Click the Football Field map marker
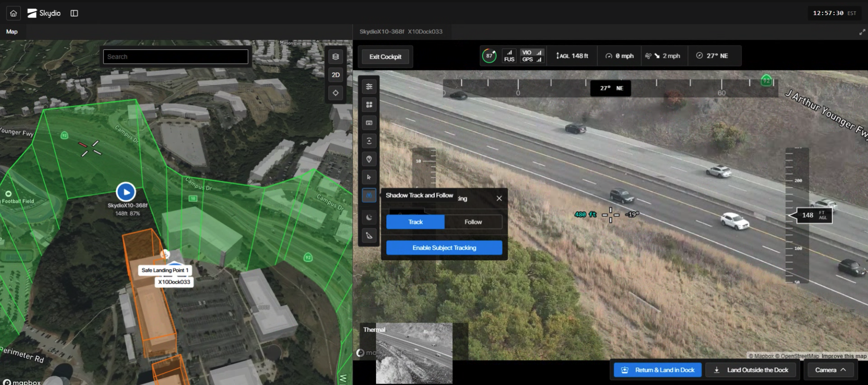 coord(8,194)
